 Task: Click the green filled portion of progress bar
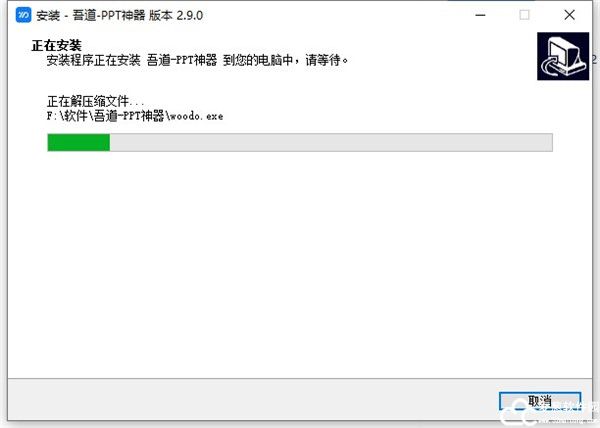78,142
